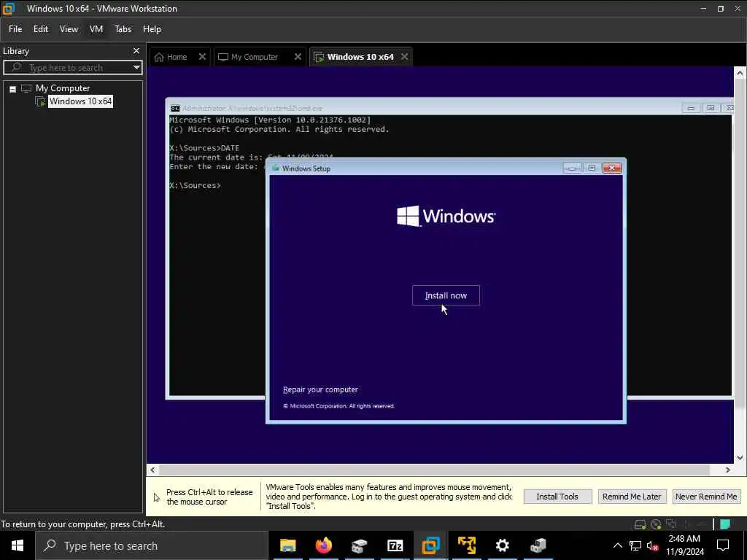Click the Windows Setup title bar icon

click(x=275, y=168)
